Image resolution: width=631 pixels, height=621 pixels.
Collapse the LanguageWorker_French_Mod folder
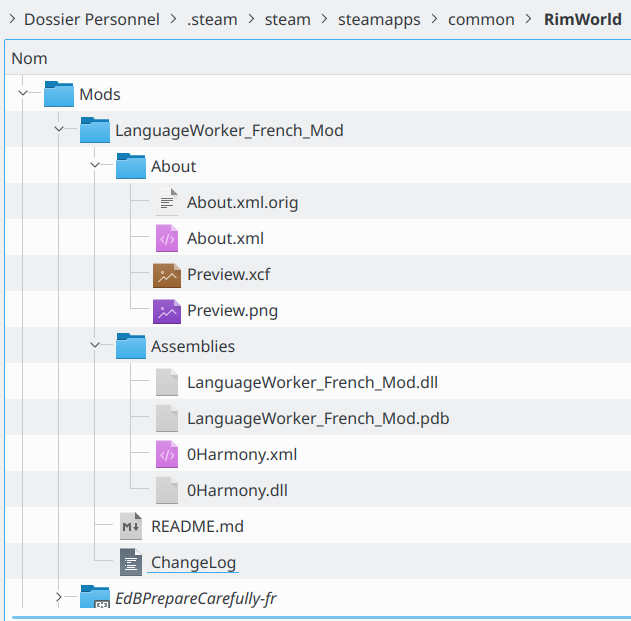click(59, 129)
